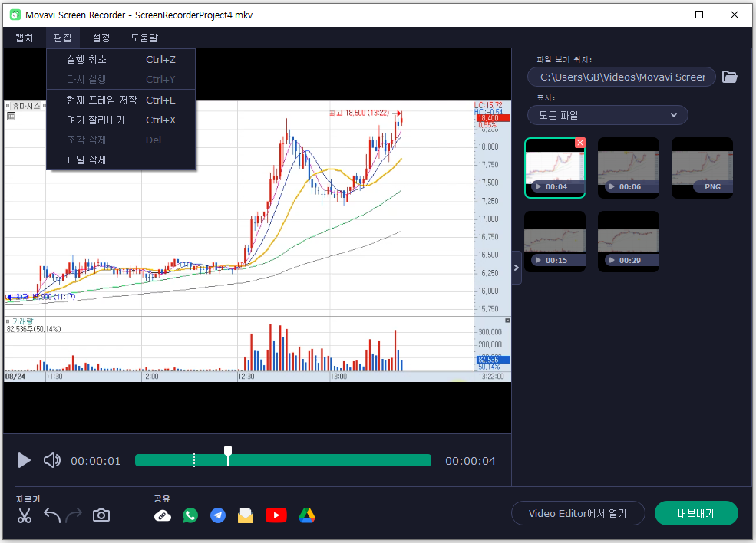The height and width of the screenshot is (543, 756).
Task: Share to WhatsApp
Action: click(190, 515)
